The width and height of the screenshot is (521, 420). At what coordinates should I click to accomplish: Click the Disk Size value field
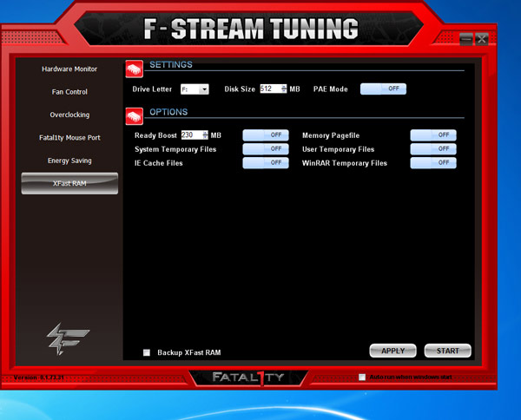tap(270, 89)
